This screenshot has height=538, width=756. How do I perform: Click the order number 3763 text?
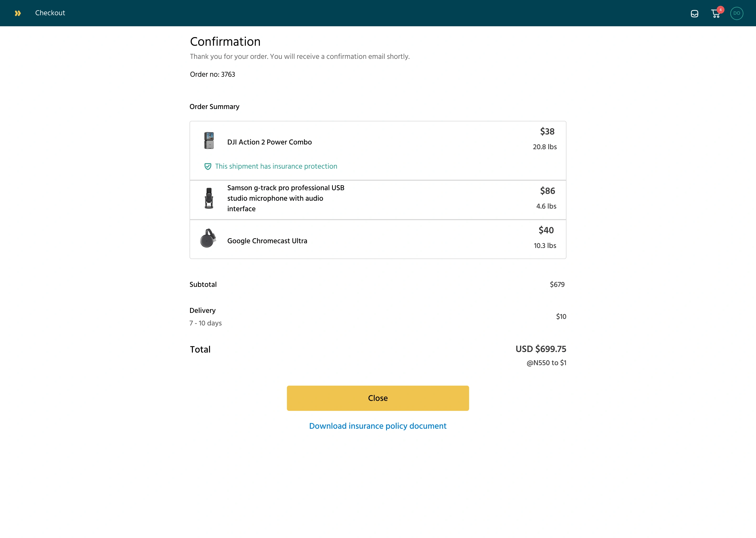click(213, 74)
